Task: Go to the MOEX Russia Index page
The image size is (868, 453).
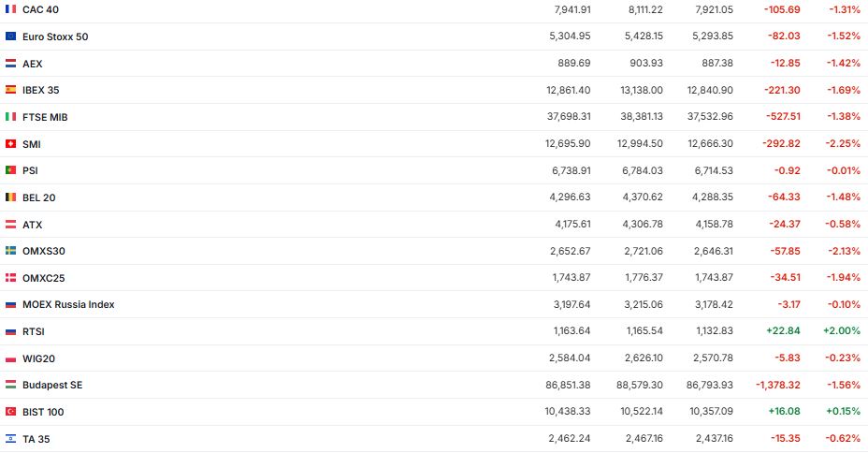Action: tap(68, 304)
